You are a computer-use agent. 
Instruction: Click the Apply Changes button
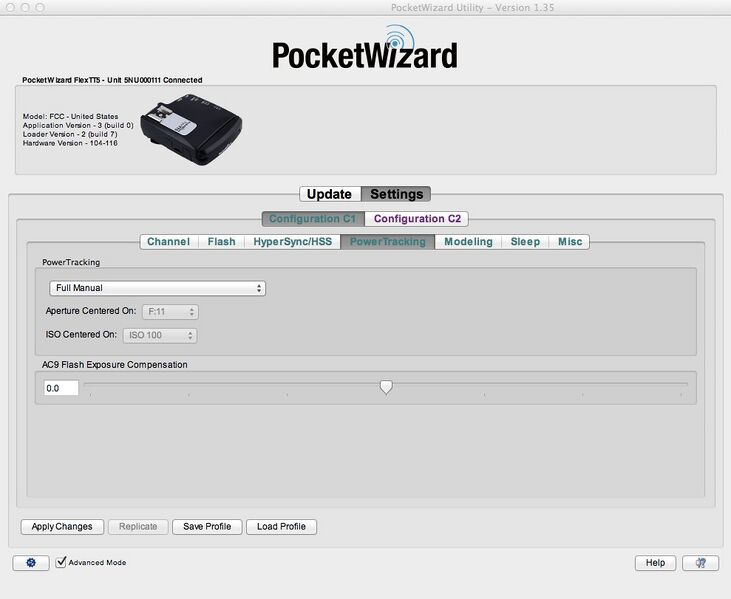[x=62, y=527]
